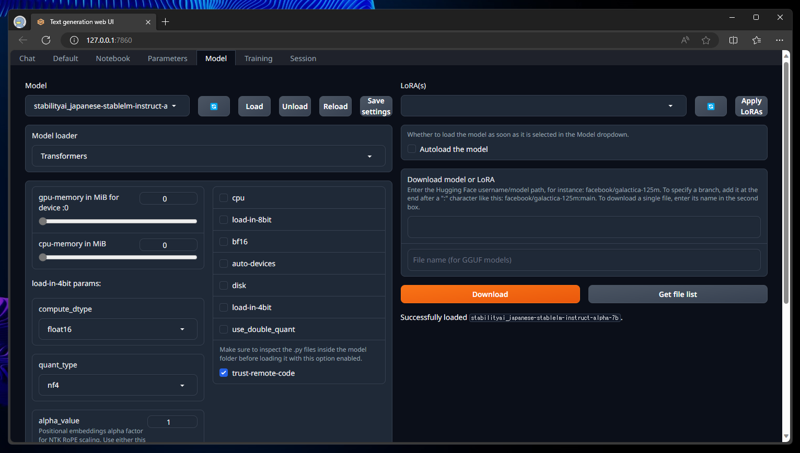Open the Training tab

[258, 58]
